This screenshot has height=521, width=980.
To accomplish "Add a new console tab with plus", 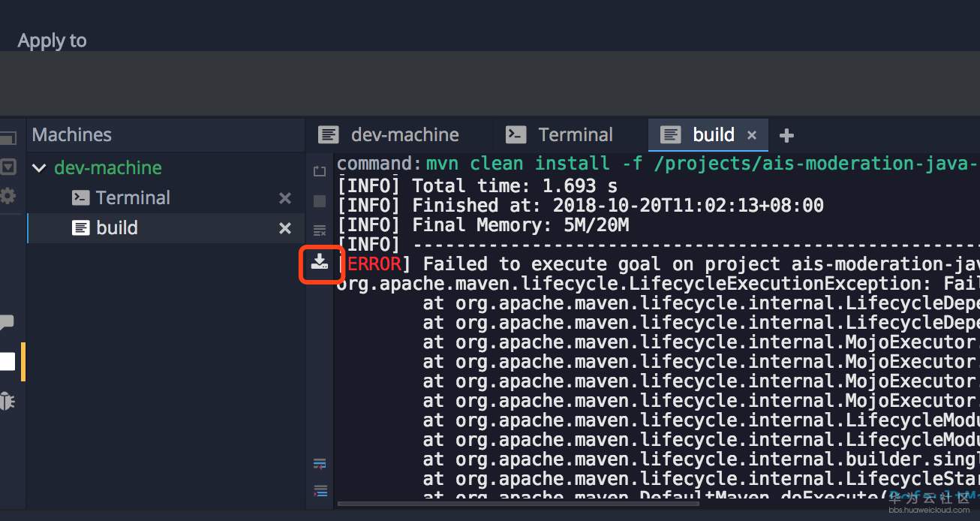I will 786,135.
